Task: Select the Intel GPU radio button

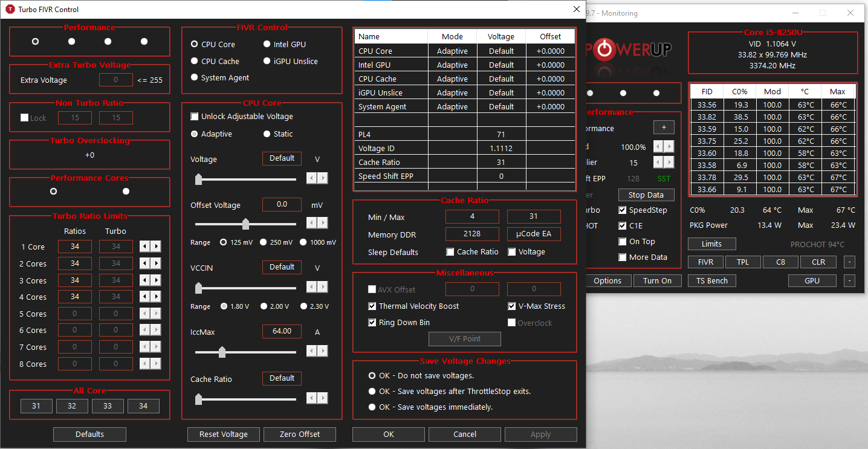Action: coord(267,44)
